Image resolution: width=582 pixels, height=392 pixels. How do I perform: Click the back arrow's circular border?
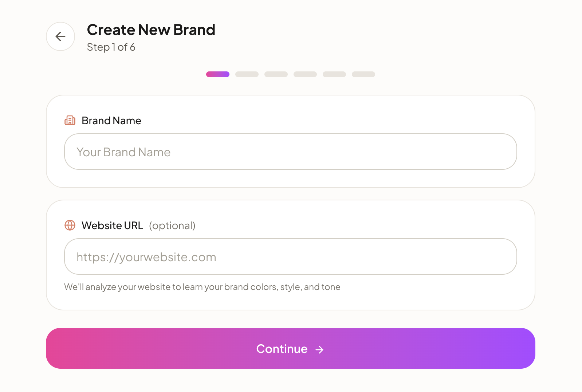click(x=60, y=36)
